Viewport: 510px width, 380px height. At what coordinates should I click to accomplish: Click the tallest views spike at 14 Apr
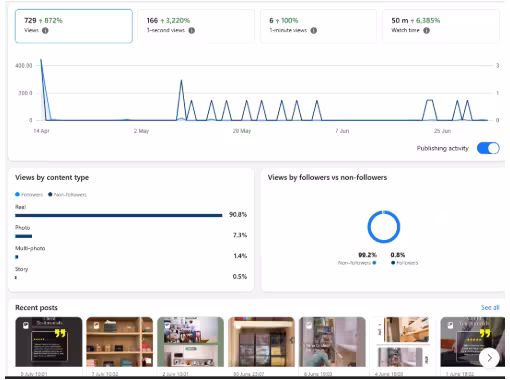point(41,60)
